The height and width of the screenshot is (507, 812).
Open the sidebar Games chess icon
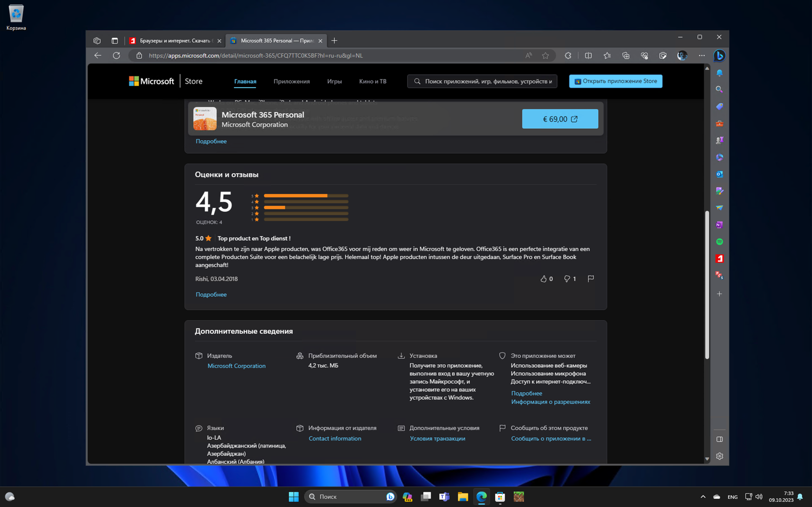click(719, 140)
